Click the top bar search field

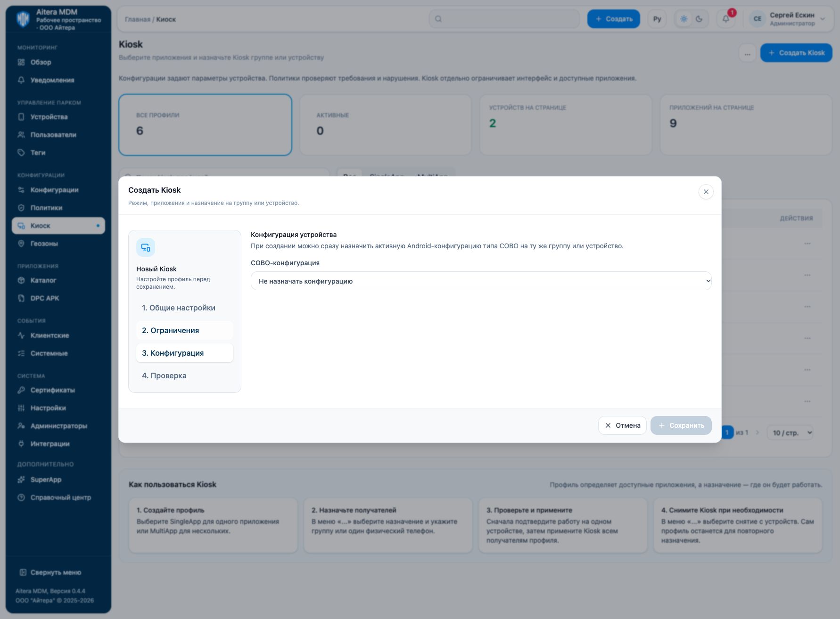[x=504, y=19]
